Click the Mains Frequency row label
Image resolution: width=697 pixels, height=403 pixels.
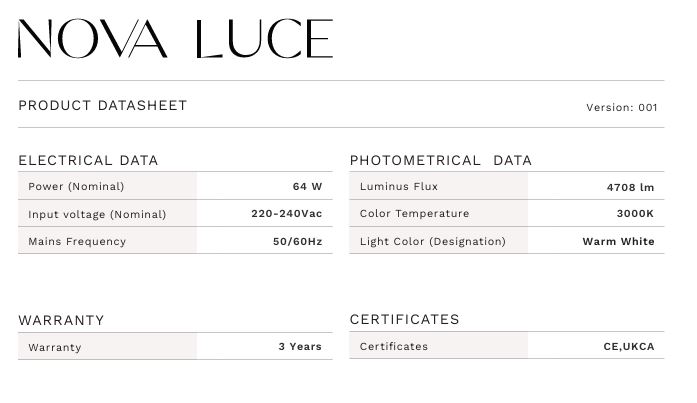click(x=77, y=241)
